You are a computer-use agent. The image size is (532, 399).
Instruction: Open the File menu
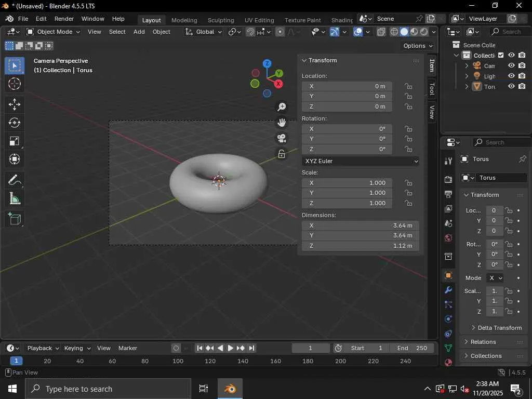[x=23, y=19]
